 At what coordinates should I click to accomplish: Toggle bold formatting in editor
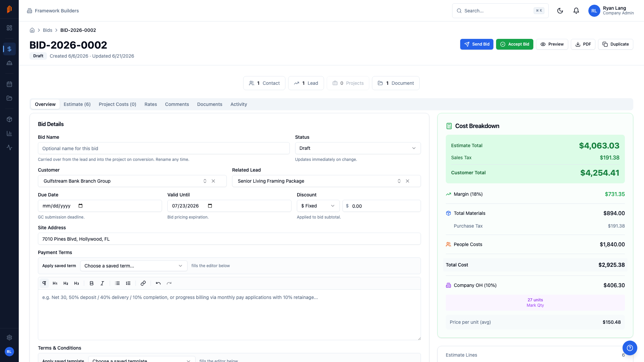click(92, 283)
